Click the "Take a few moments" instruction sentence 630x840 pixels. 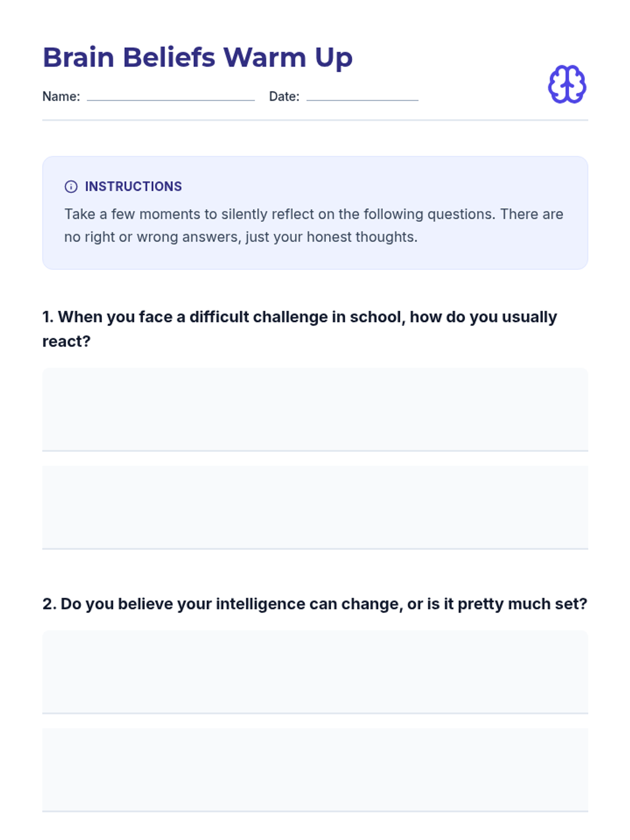(x=313, y=214)
